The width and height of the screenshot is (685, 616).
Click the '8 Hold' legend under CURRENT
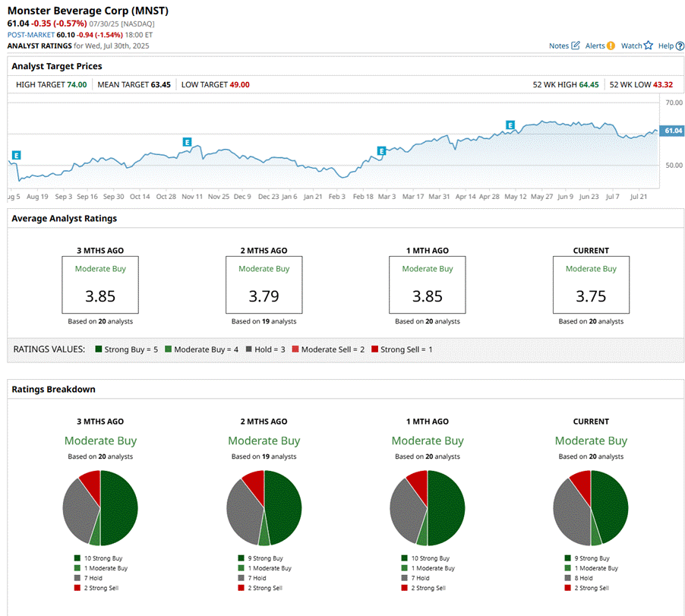(579, 578)
